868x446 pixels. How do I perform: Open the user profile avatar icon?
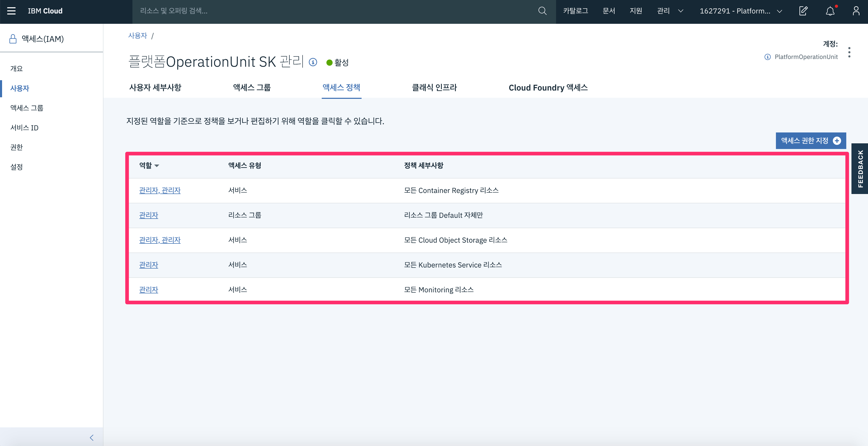856,11
